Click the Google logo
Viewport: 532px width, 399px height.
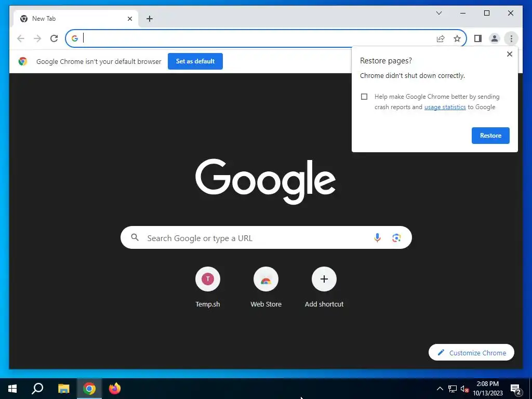(x=265, y=181)
